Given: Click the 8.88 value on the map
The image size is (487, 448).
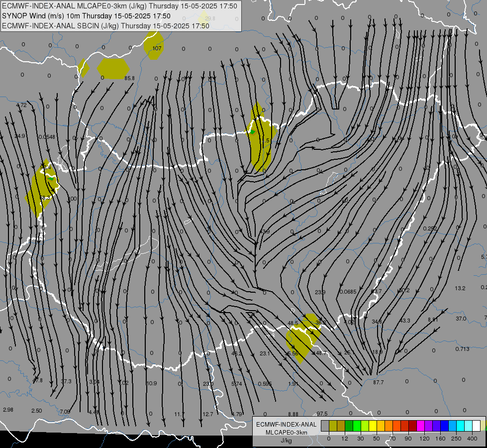Looking at the screenshot, I should (293, 414).
